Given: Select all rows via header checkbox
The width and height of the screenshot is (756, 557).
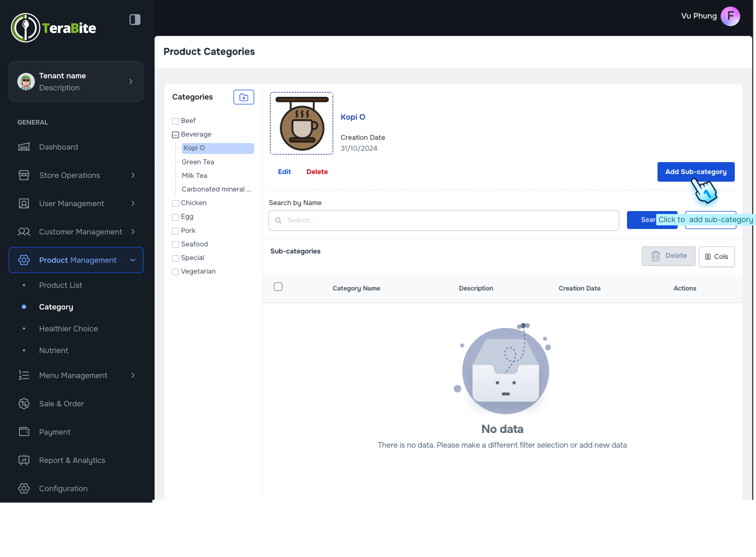Looking at the screenshot, I should click(x=278, y=287).
